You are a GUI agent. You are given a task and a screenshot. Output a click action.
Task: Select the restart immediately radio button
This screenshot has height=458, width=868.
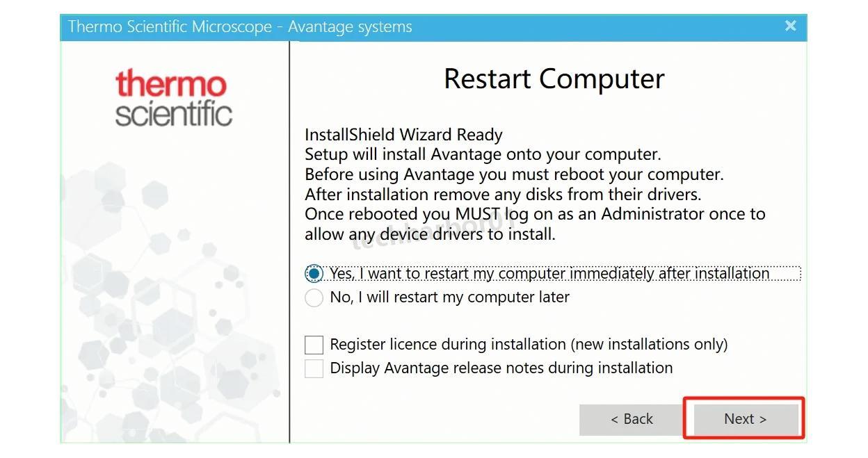(314, 274)
